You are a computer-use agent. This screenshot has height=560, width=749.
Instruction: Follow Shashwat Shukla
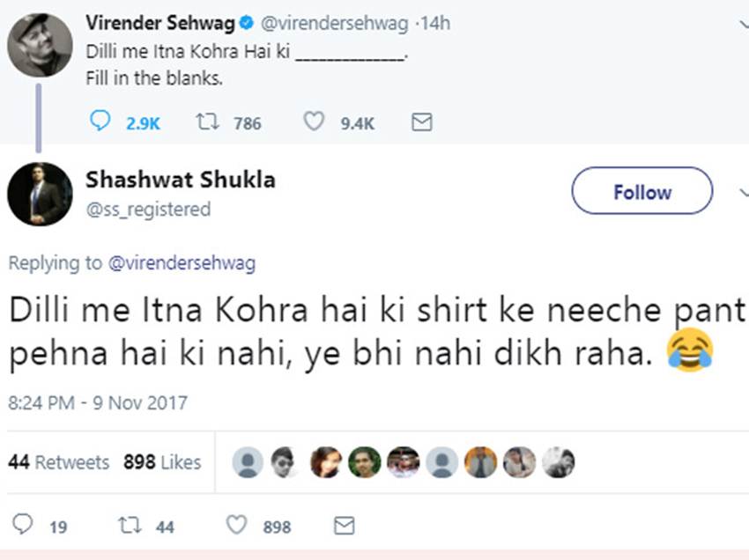641,191
